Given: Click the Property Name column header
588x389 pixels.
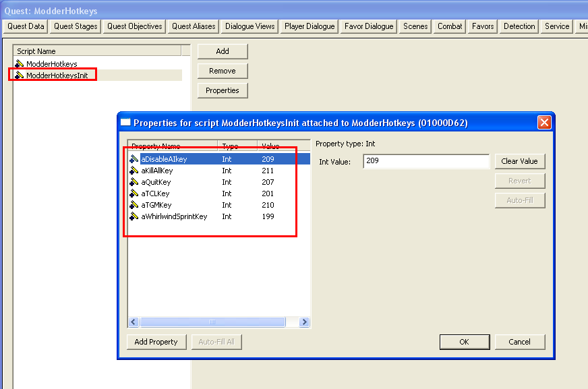Looking at the screenshot, I should pyautogui.click(x=173, y=146).
